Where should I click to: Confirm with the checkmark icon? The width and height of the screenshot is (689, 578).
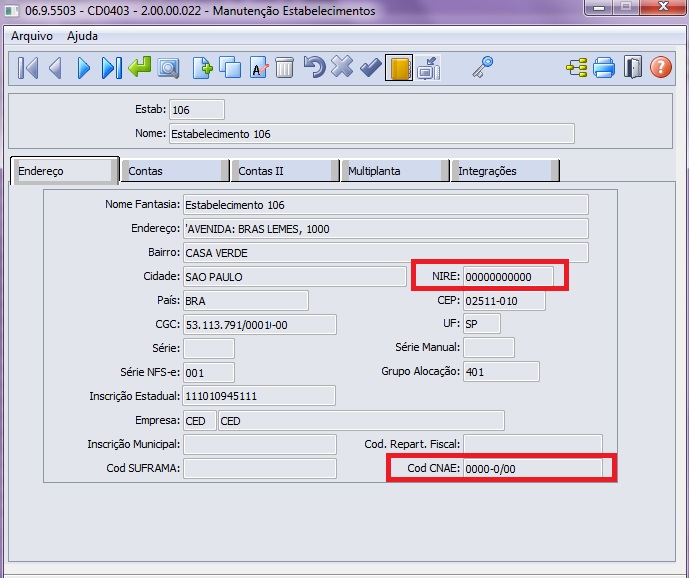pos(370,68)
